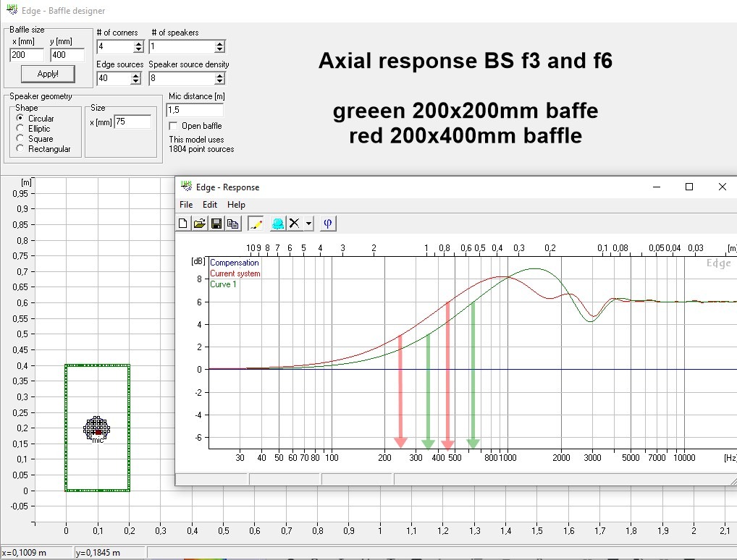Minimize the Edge - Response window

click(657, 187)
